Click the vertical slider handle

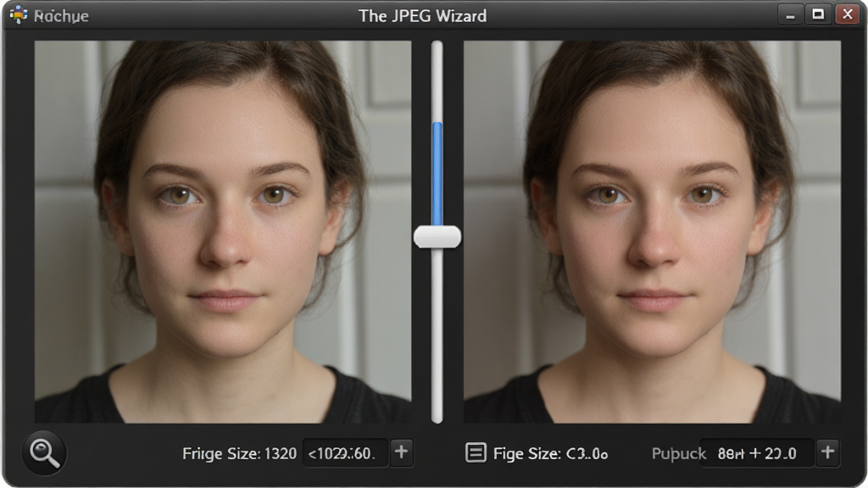[x=437, y=237]
